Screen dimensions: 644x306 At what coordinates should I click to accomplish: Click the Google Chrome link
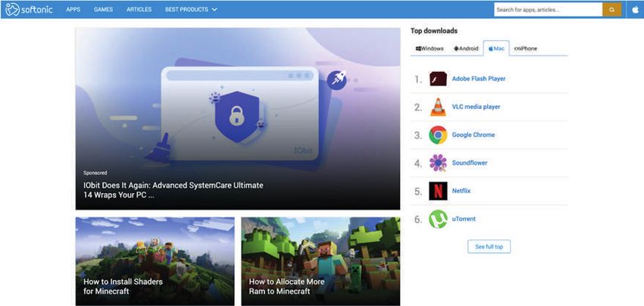[x=473, y=135]
